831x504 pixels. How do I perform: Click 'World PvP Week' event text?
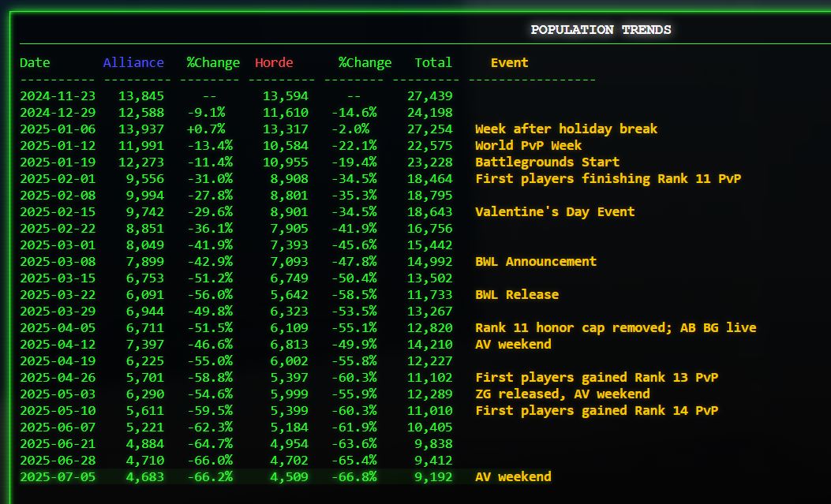coord(529,146)
